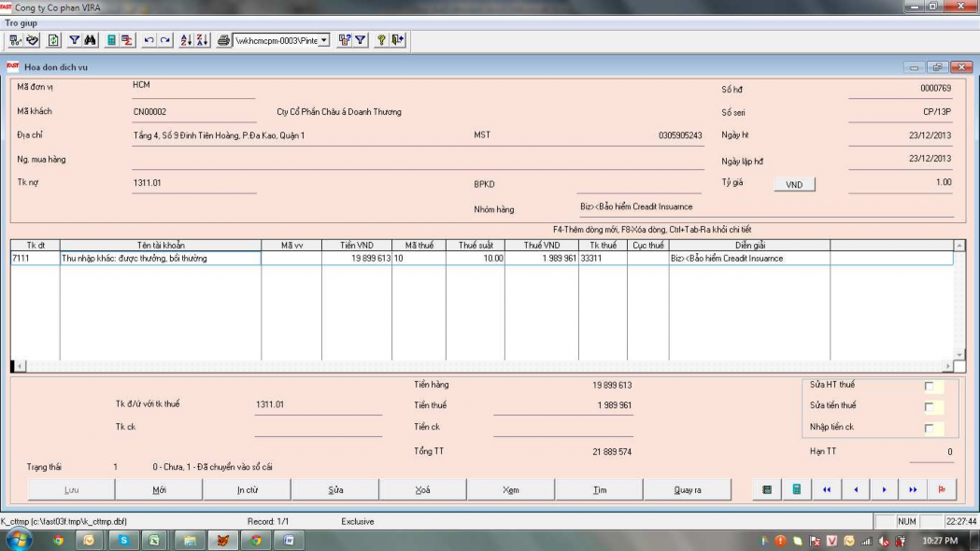Open the calculator icon beside Quay ra

tap(796, 489)
